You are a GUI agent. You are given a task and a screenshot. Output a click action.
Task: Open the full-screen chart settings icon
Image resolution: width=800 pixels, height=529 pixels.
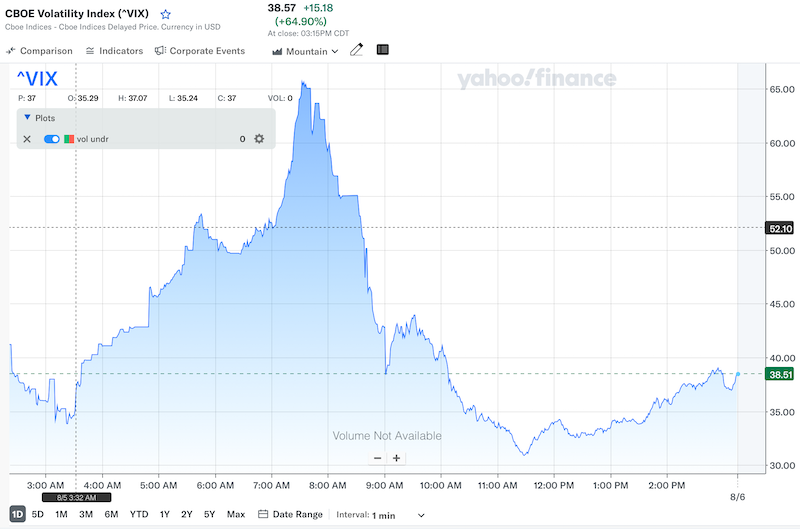click(x=383, y=49)
